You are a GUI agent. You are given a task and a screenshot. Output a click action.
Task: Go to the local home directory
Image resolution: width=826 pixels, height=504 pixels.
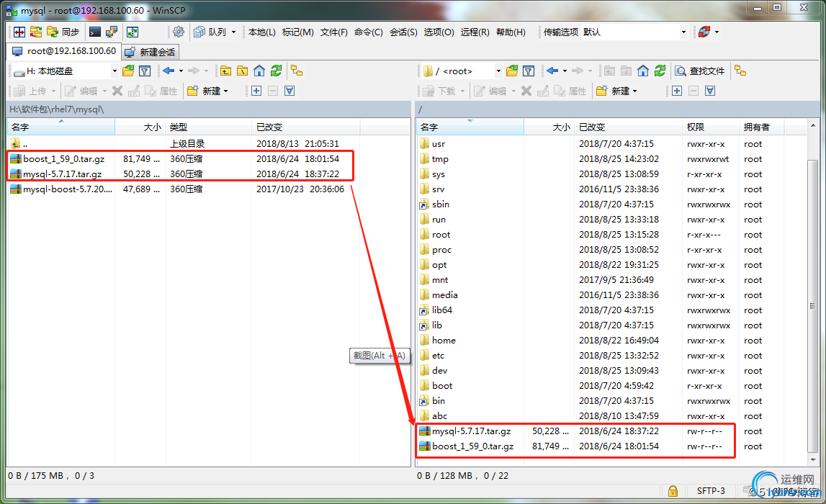[x=259, y=71]
